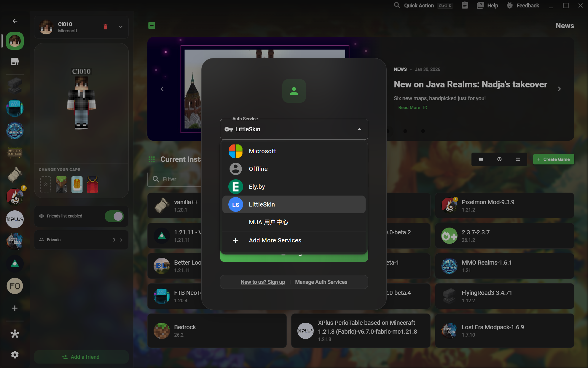588x368 pixels.
Task: Open the settings gear in the sidebar
Action: (15, 355)
